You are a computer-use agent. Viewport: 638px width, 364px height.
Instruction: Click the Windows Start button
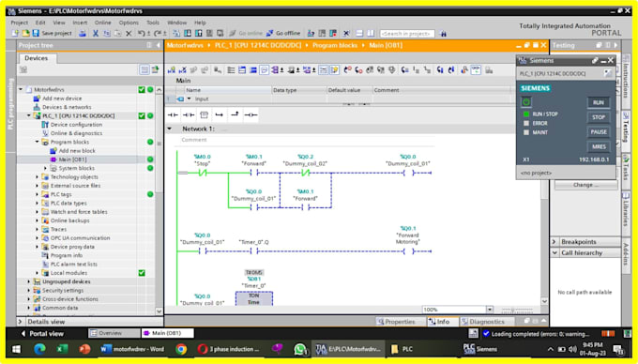[16, 349]
